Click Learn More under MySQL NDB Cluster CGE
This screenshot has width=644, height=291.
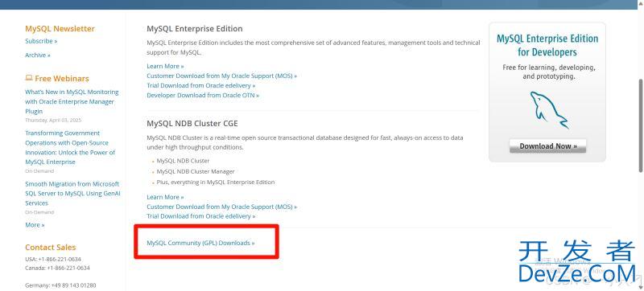tap(165, 197)
